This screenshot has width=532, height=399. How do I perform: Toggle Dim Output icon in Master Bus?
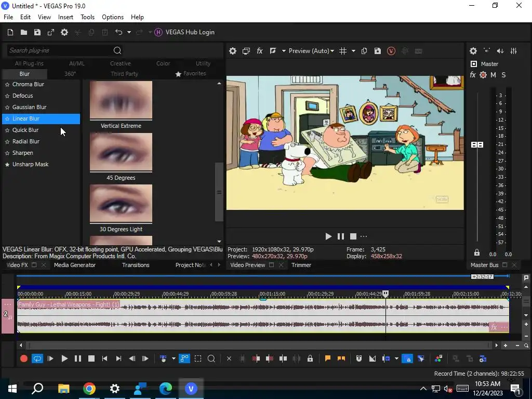pyautogui.click(x=500, y=51)
